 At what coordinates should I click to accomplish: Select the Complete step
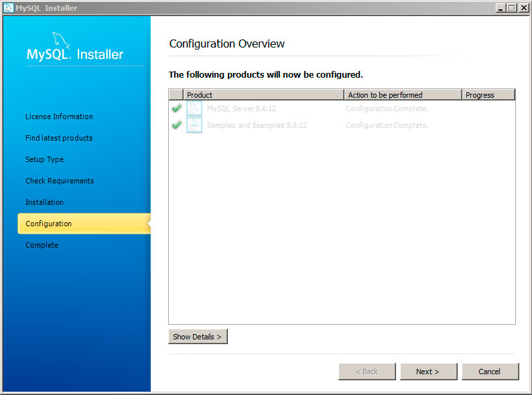pos(42,245)
